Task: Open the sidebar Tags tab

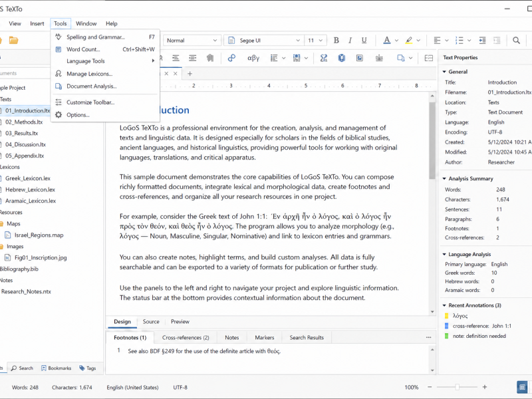Action: point(88,368)
